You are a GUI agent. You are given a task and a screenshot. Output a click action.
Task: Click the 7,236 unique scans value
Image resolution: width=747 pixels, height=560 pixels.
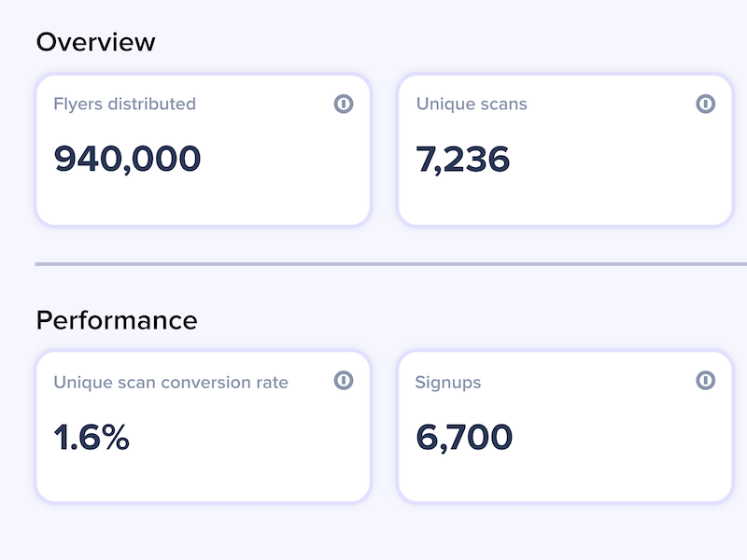click(x=463, y=159)
